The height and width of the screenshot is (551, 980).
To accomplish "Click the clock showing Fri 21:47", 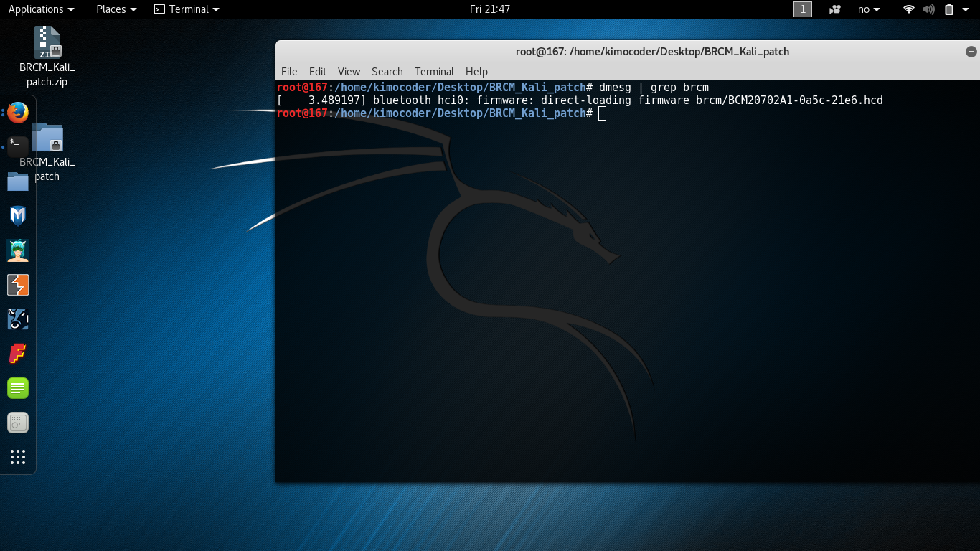I will point(490,9).
